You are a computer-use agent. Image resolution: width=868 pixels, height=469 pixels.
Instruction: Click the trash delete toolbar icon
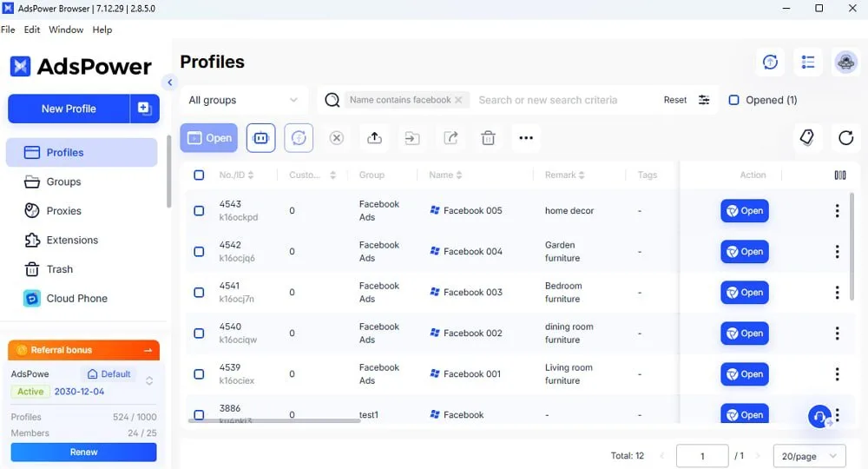pos(488,138)
